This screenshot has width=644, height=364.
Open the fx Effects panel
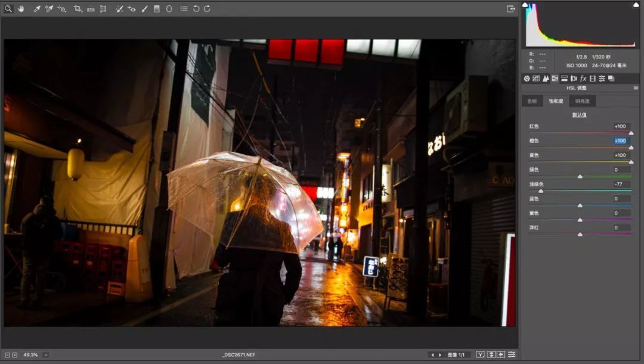click(x=583, y=79)
